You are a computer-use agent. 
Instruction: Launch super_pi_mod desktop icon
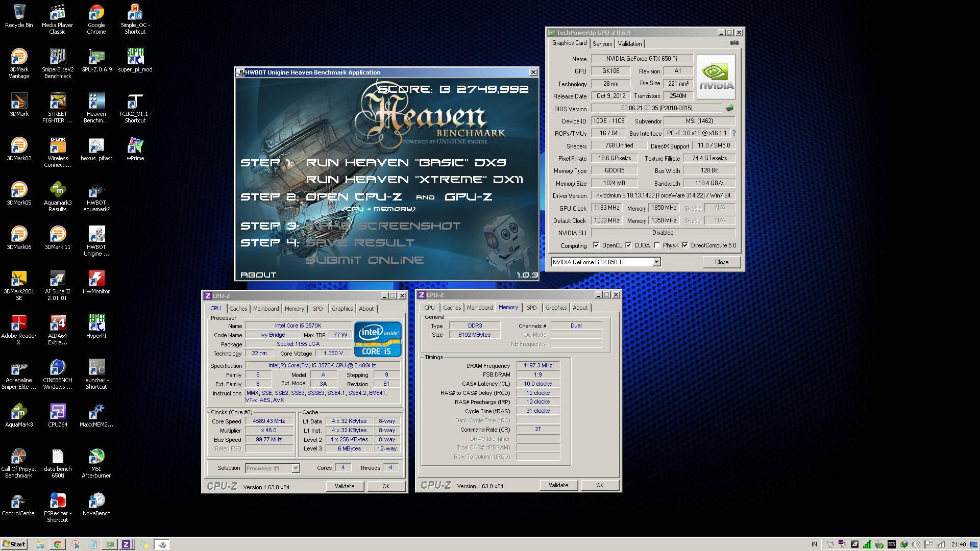(135, 60)
